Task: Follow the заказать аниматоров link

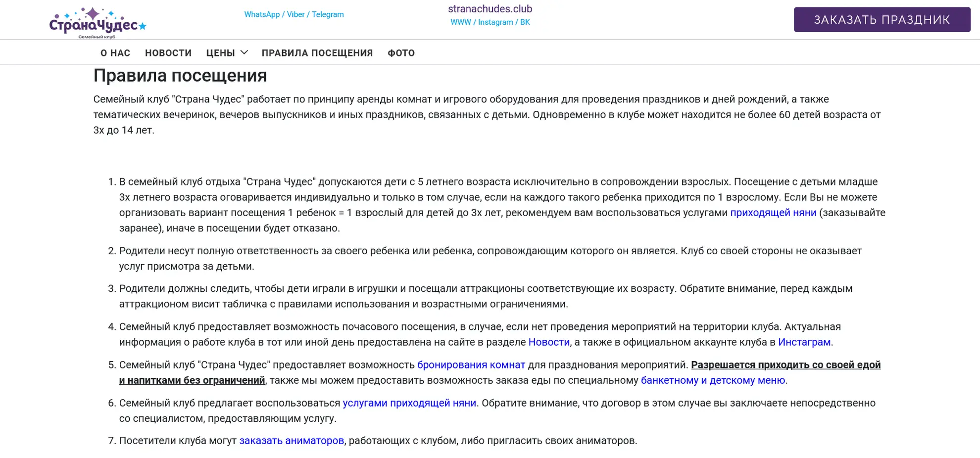Action: coord(292,441)
